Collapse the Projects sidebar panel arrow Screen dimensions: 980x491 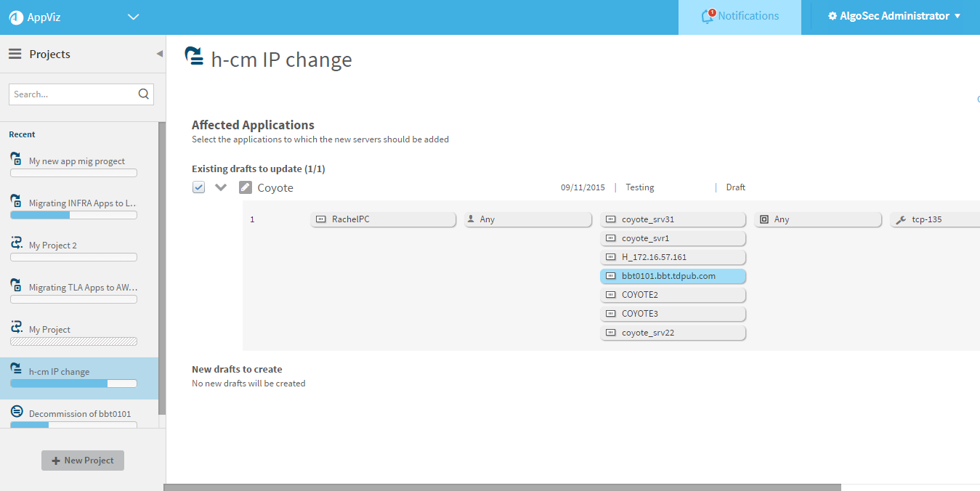(x=159, y=54)
